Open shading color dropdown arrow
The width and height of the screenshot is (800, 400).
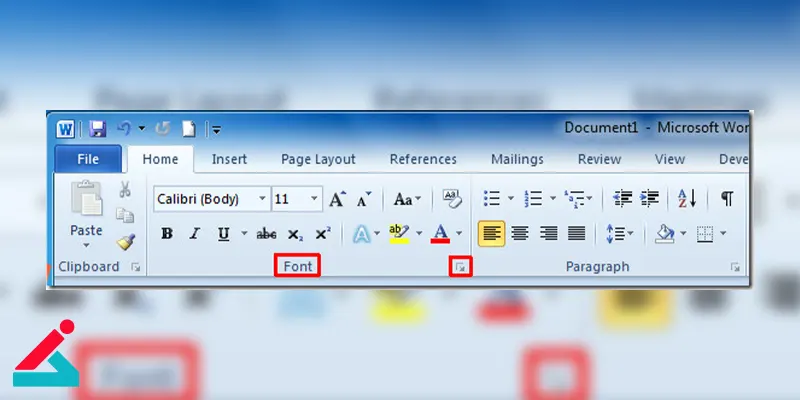[x=683, y=234]
